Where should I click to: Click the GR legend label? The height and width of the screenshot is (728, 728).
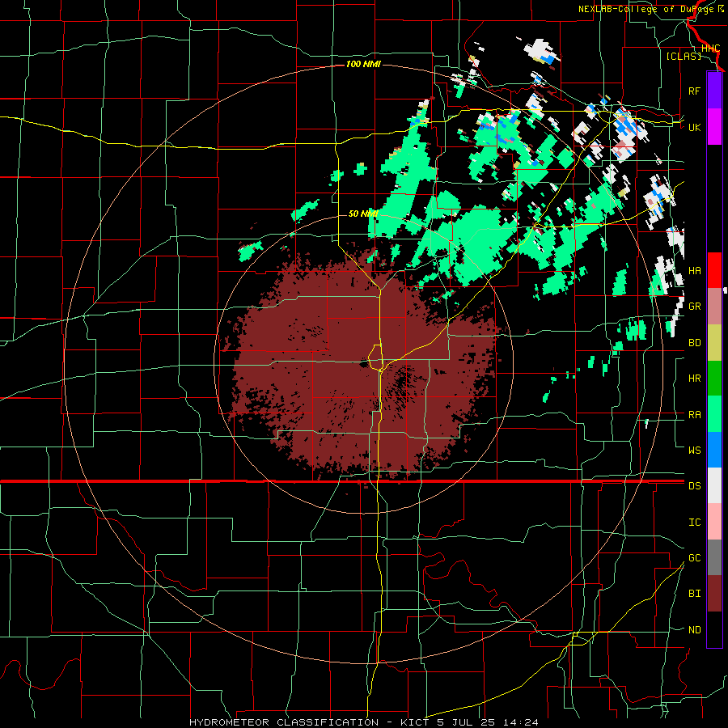pyautogui.click(x=694, y=306)
